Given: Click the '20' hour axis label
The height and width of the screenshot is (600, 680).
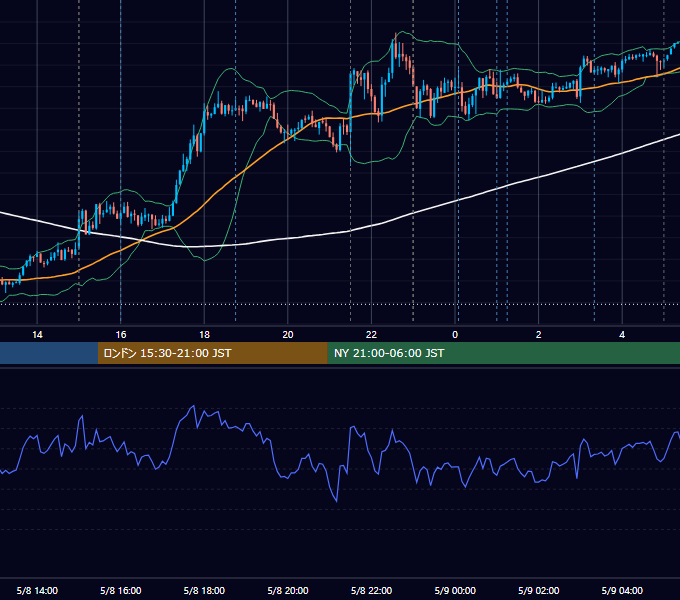Looking at the screenshot, I should [288, 335].
